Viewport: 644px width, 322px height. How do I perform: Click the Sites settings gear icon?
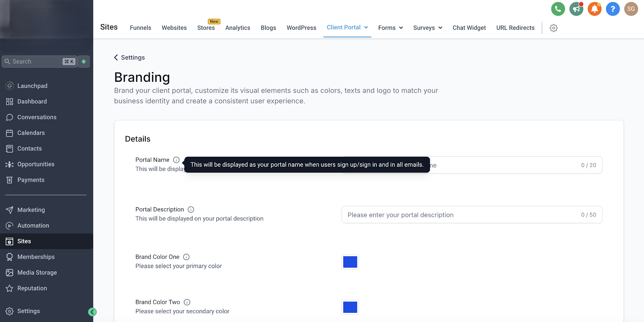click(x=553, y=28)
